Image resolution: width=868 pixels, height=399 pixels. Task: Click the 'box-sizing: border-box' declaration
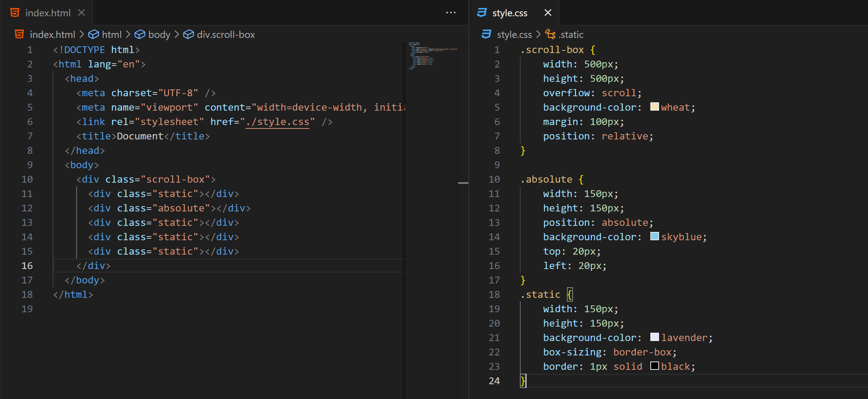click(x=610, y=352)
